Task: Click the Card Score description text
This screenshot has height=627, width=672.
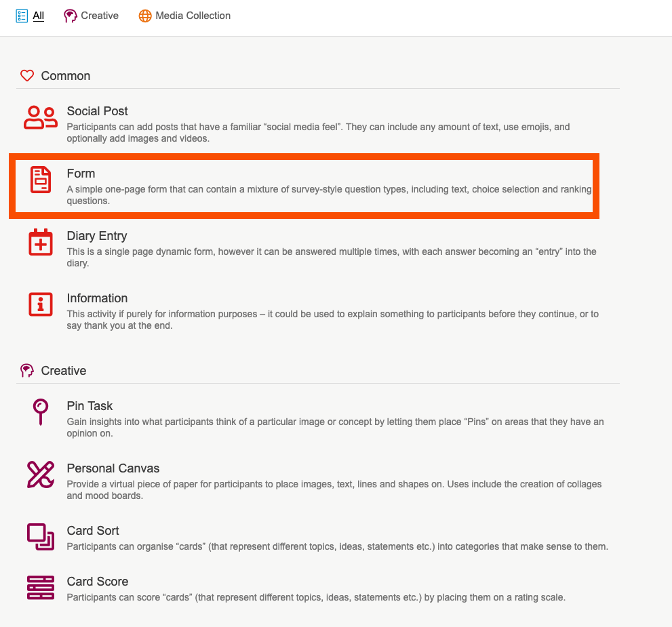Action: [315, 597]
